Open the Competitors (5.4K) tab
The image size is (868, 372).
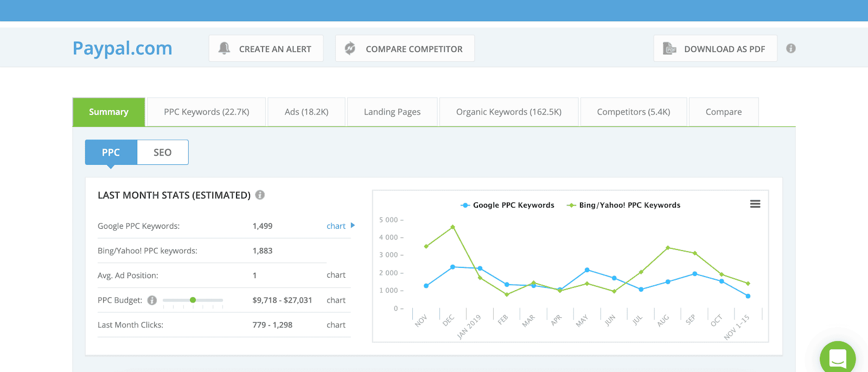point(633,112)
